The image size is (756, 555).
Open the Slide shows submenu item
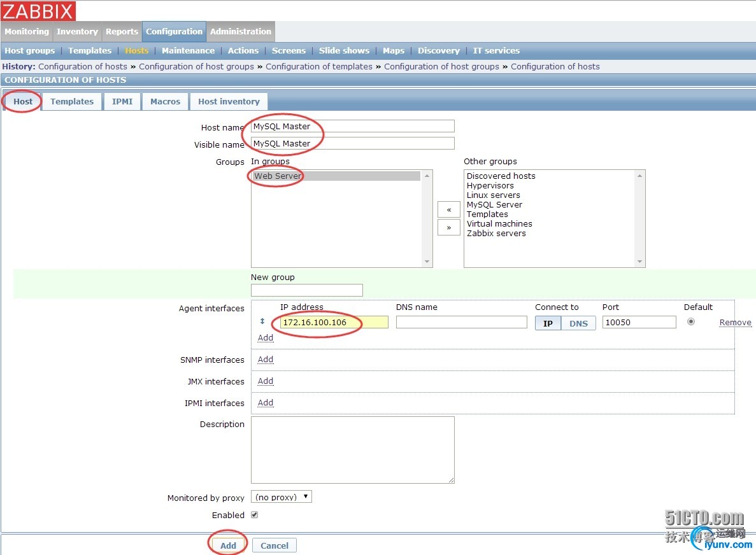pos(345,50)
